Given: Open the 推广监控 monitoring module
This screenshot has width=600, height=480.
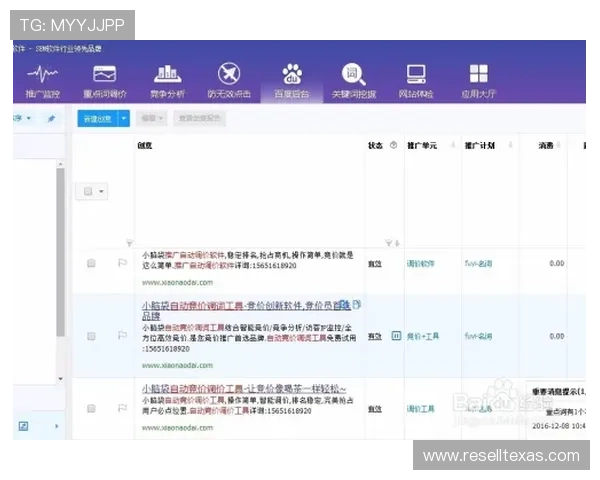Looking at the screenshot, I should 42,82.
